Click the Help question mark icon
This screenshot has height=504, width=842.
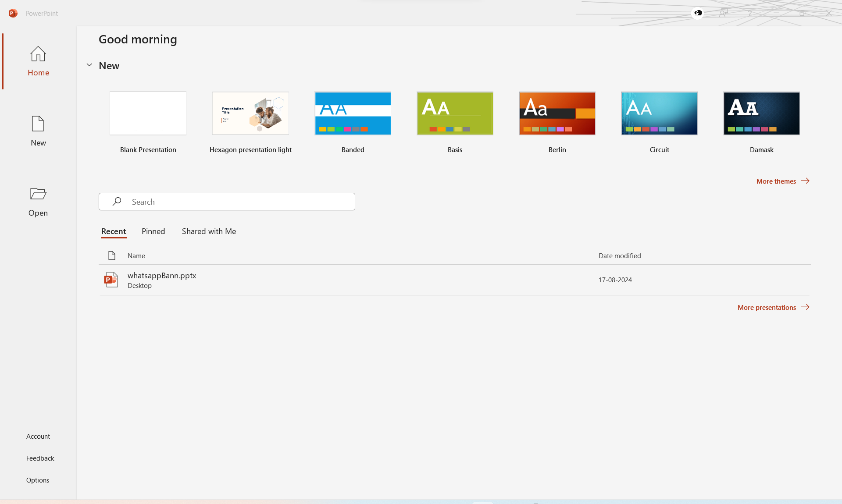(749, 13)
